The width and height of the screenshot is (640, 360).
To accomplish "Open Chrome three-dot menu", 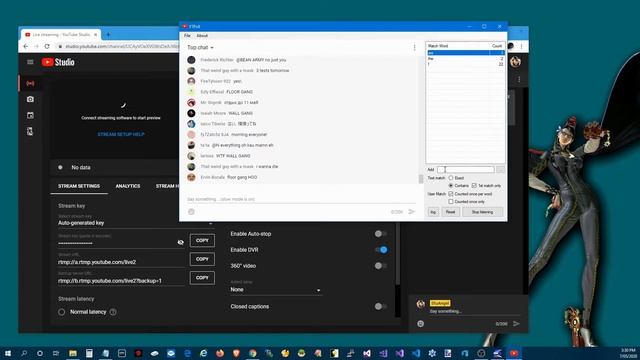I will [521, 46].
